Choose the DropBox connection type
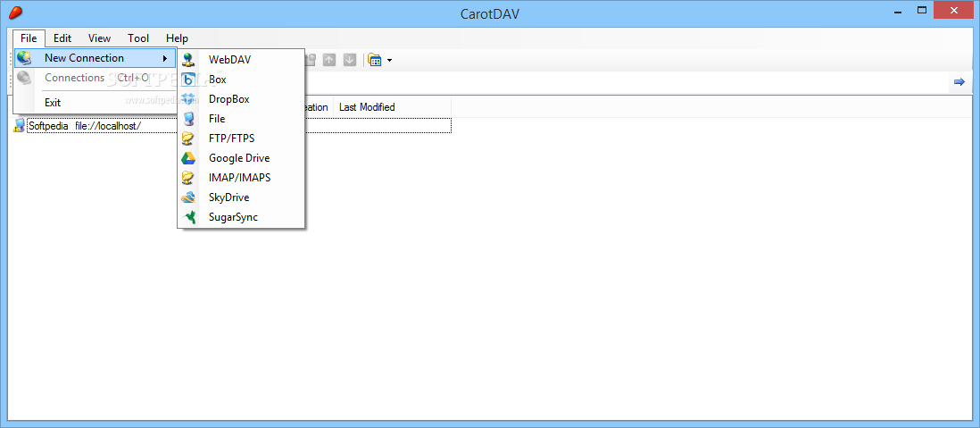Viewport: 980px width, 428px height. point(241,99)
